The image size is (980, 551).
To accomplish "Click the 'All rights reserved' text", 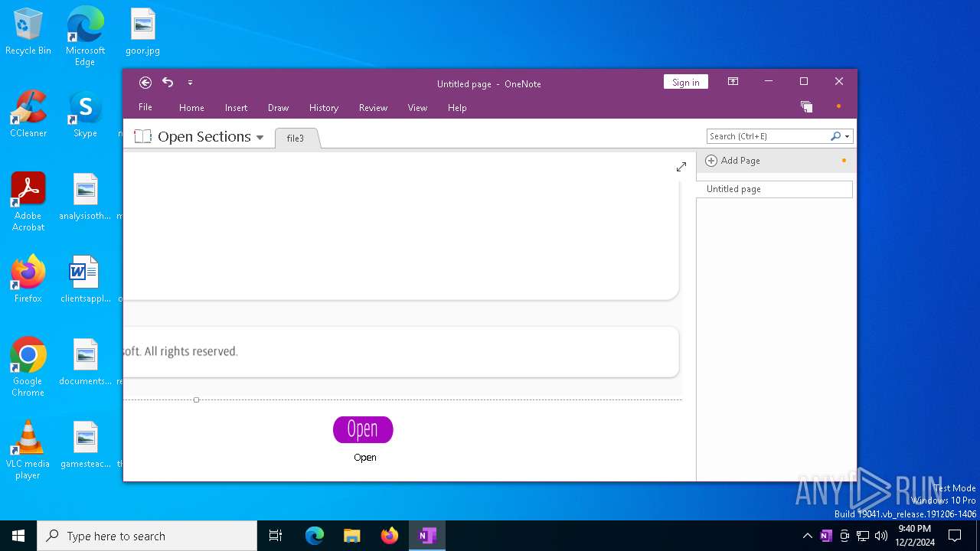I will click(x=191, y=351).
